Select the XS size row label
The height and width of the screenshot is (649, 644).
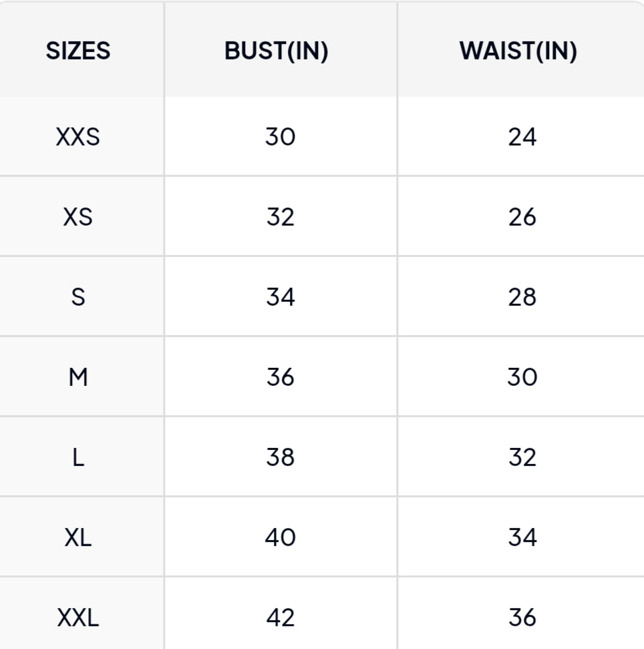(78, 217)
